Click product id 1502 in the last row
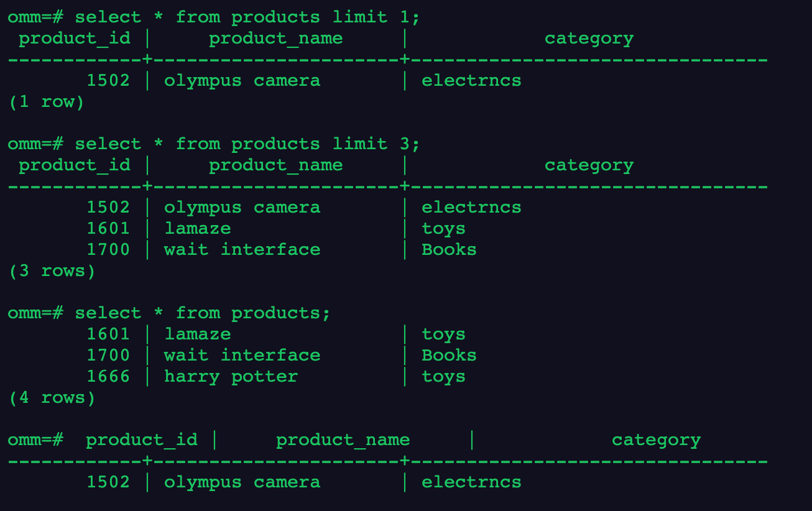This screenshot has height=511, width=812. click(x=108, y=482)
